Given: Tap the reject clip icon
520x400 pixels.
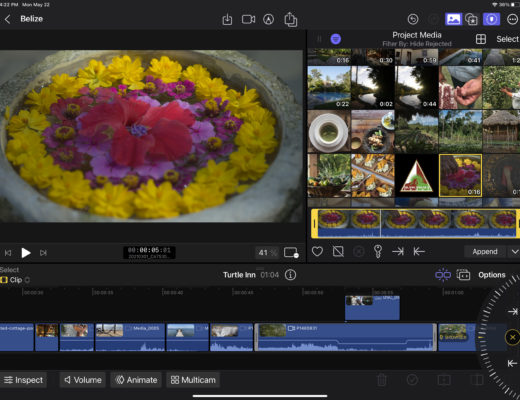Looking at the screenshot, I should click(x=338, y=251).
